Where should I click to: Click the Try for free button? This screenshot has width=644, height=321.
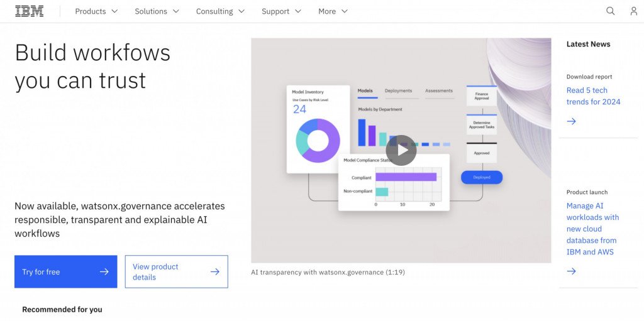click(x=65, y=272)
